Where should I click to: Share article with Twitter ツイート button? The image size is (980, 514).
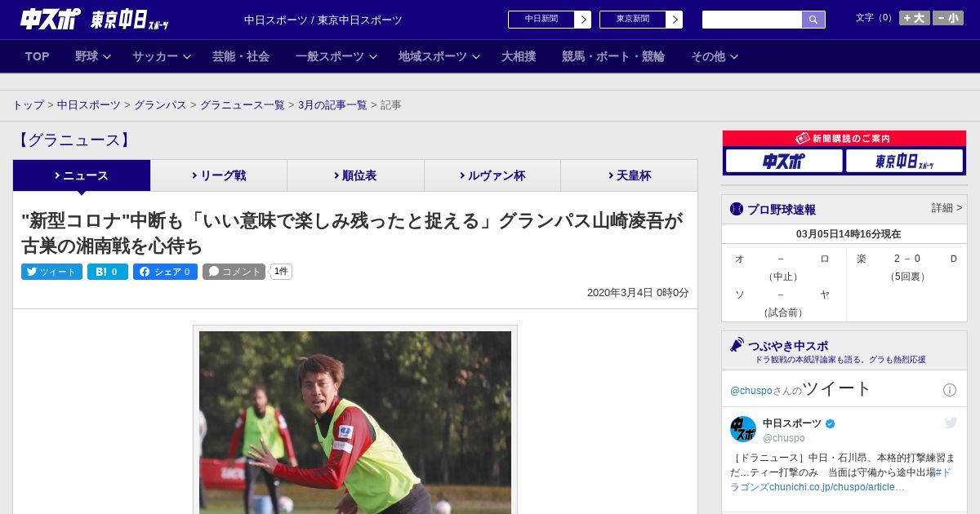[x=51, y=272]
